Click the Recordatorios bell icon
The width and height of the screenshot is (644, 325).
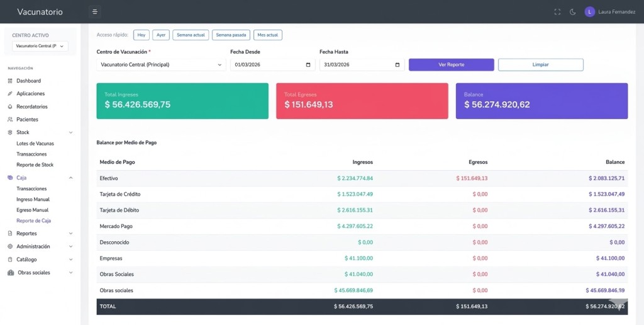[x=10, y=106]
